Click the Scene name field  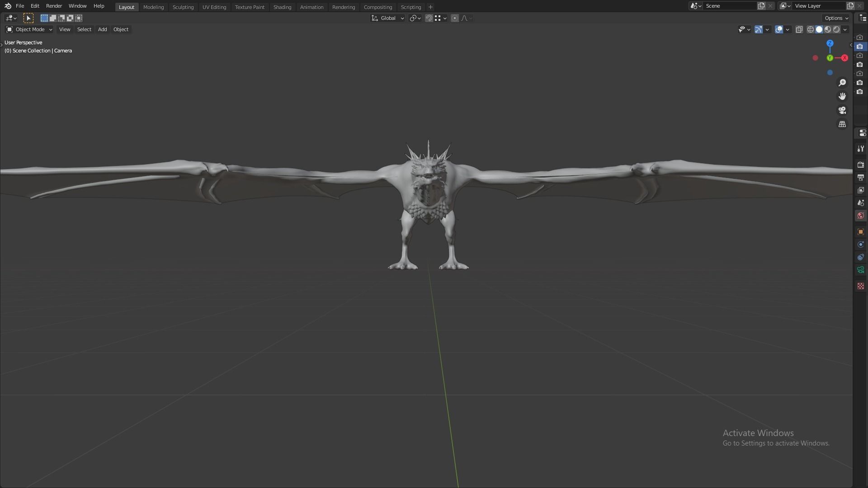pos(730,6)
